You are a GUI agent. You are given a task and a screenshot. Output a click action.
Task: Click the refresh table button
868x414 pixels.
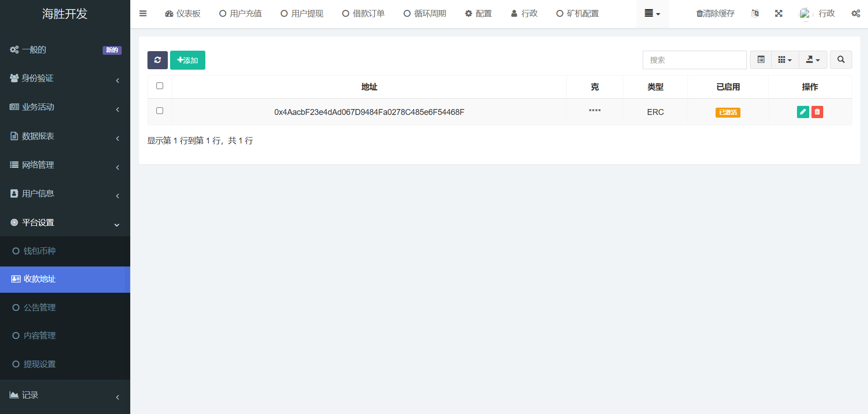(x=157, y=60)
